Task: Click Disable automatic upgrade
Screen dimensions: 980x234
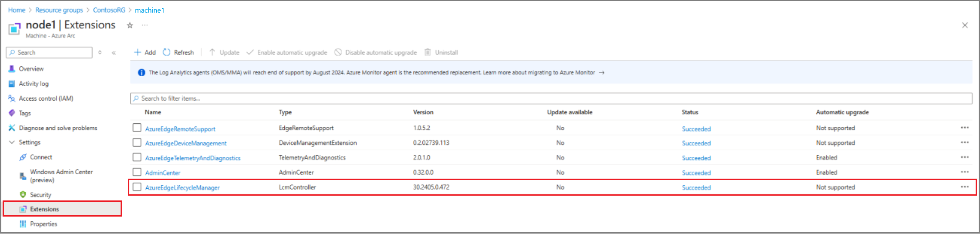Action: 376,52
